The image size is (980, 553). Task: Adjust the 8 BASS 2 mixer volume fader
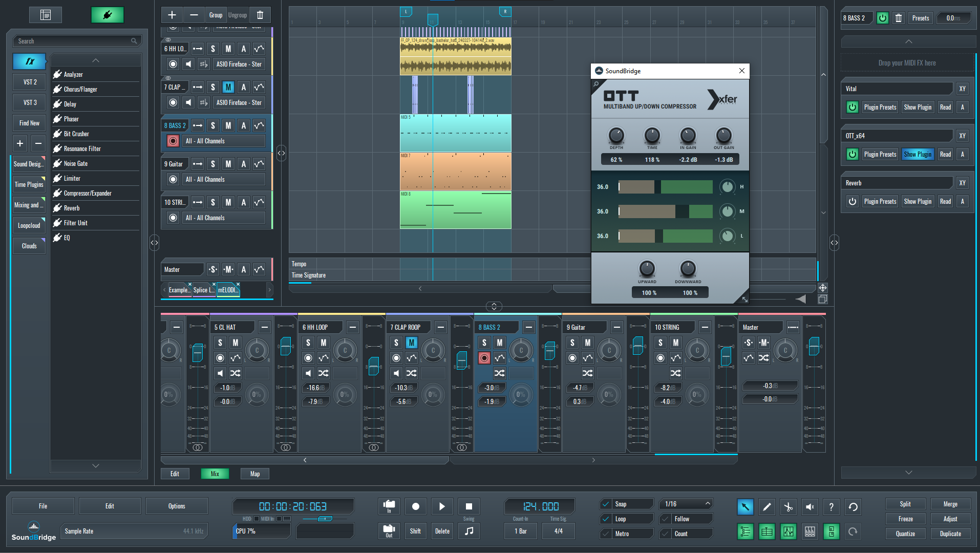tap(549, 350)
